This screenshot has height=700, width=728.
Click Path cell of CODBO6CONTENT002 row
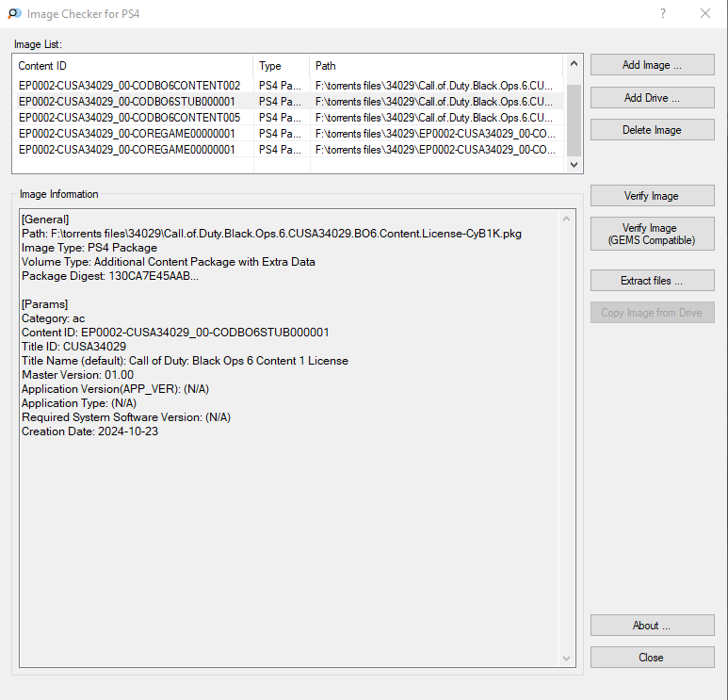[434, 86]
